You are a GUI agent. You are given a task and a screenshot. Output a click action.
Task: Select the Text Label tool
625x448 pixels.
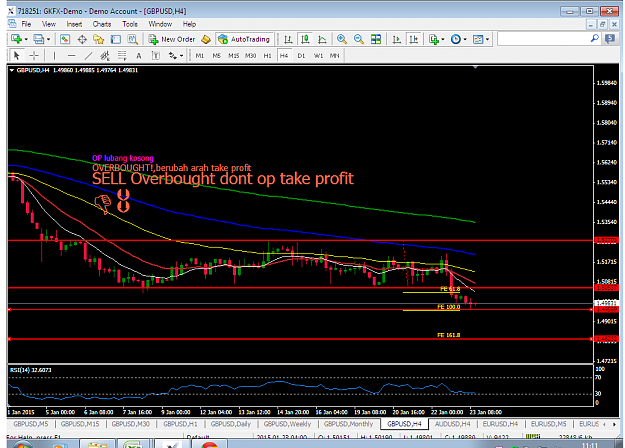155,56
